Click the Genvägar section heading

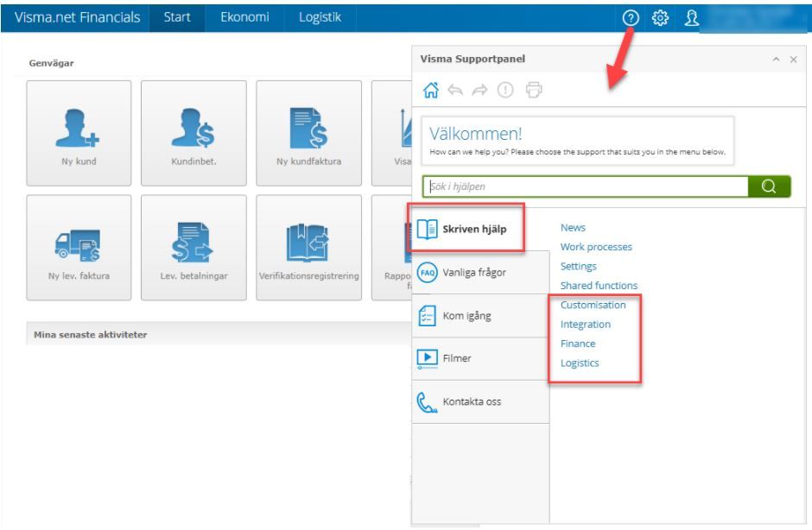(51, 63)
